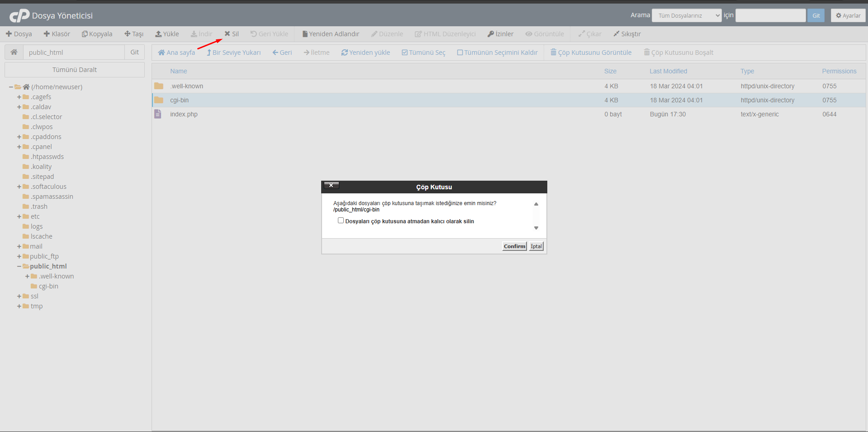Viewport: 868px width, 432px height.
Task: Expand the .cpanel folder
Action: coord(19,147)
